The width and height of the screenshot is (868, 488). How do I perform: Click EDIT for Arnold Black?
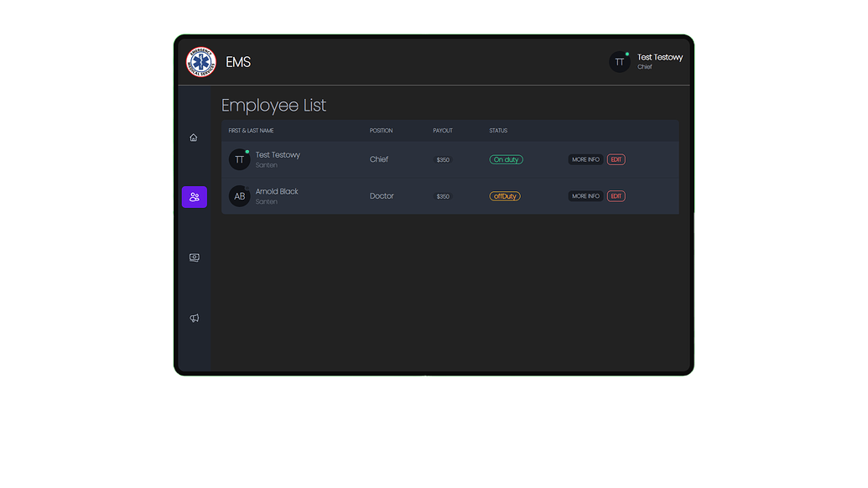pyautogui.click(x=616, y=195)
